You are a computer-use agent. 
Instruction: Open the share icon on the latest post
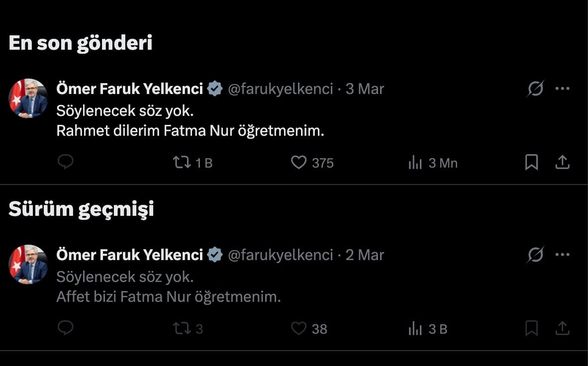coord(563,162)
